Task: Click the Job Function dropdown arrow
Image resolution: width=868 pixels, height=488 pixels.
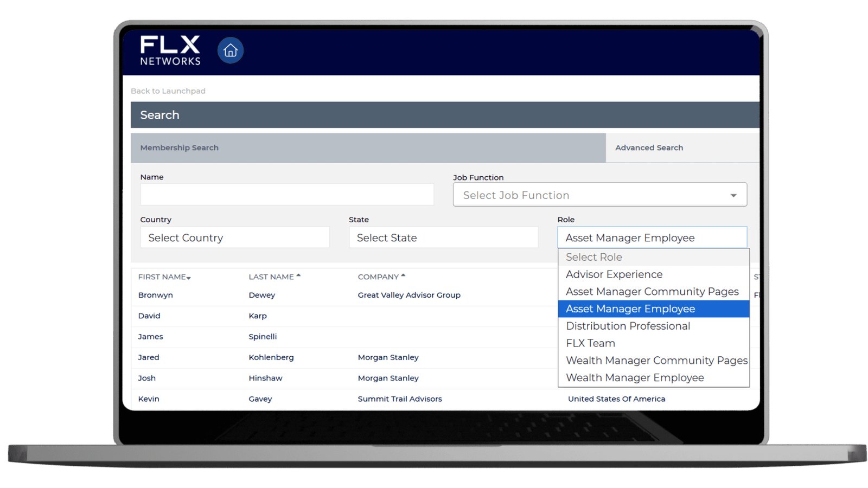Action: (733, 195)
